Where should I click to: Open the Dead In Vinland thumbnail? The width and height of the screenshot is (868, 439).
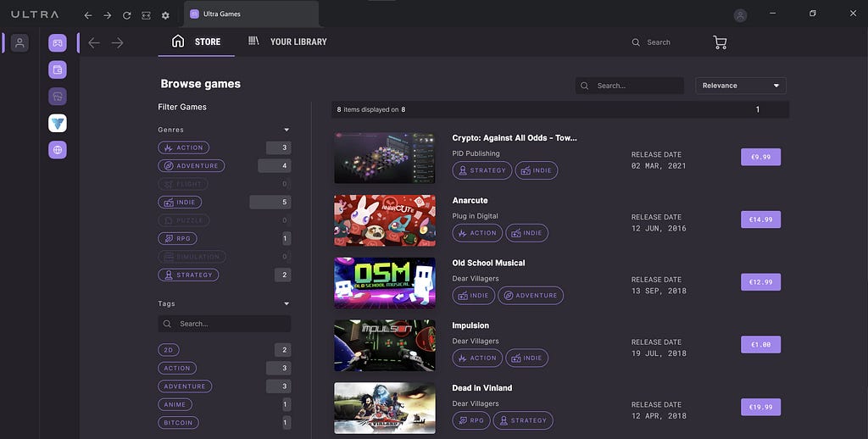tap(385, 408)
